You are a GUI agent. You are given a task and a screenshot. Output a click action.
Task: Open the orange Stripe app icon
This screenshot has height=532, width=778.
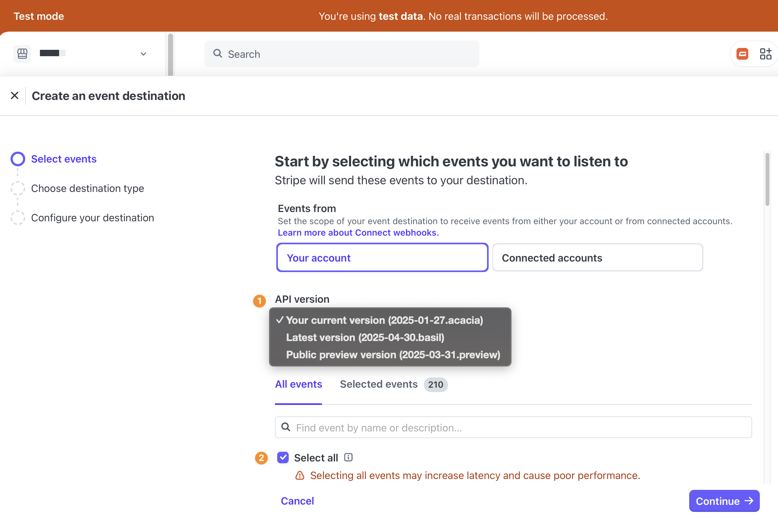[742, 54]
